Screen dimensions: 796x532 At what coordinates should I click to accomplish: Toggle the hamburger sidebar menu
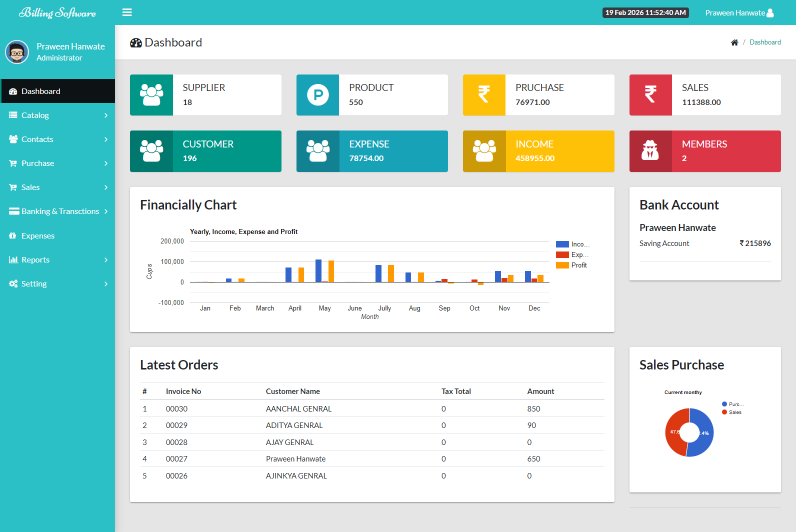(127, 12)
